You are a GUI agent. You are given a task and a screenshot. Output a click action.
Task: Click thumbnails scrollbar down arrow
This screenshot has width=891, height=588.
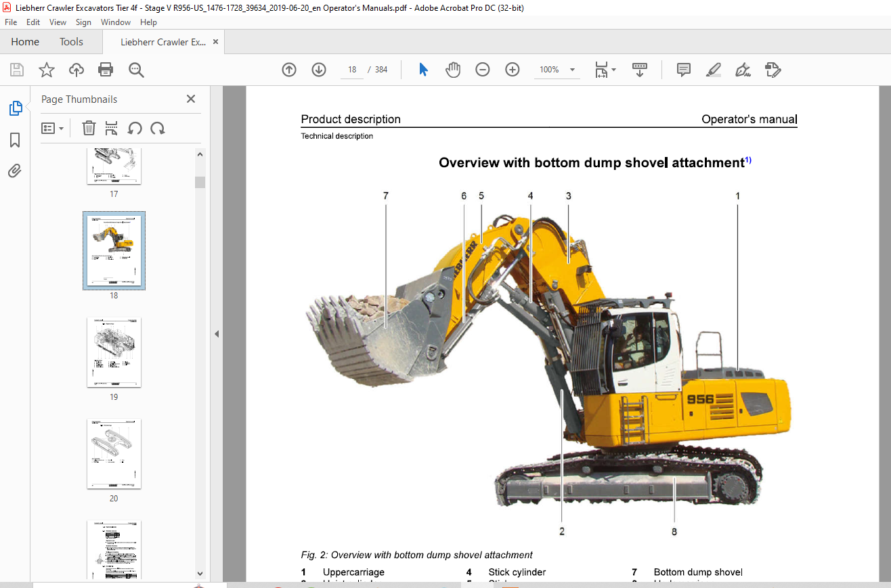200,574
